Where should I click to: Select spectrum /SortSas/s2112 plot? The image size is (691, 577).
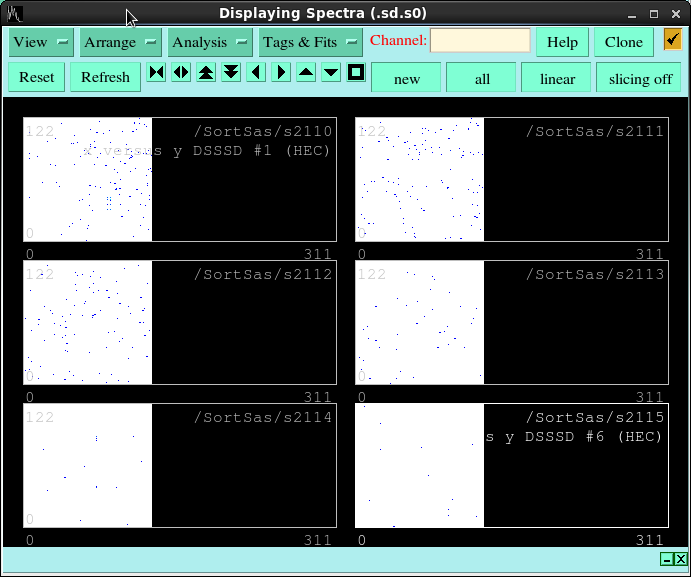[180, 322]
